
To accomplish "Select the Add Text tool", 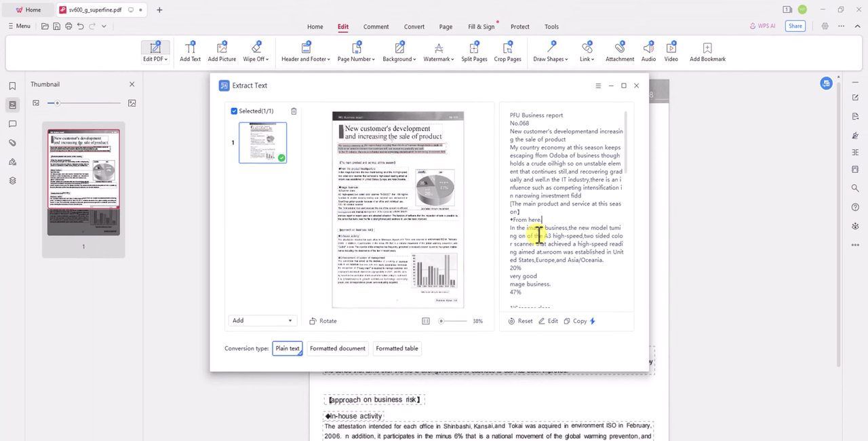I will tap(190, 51).
